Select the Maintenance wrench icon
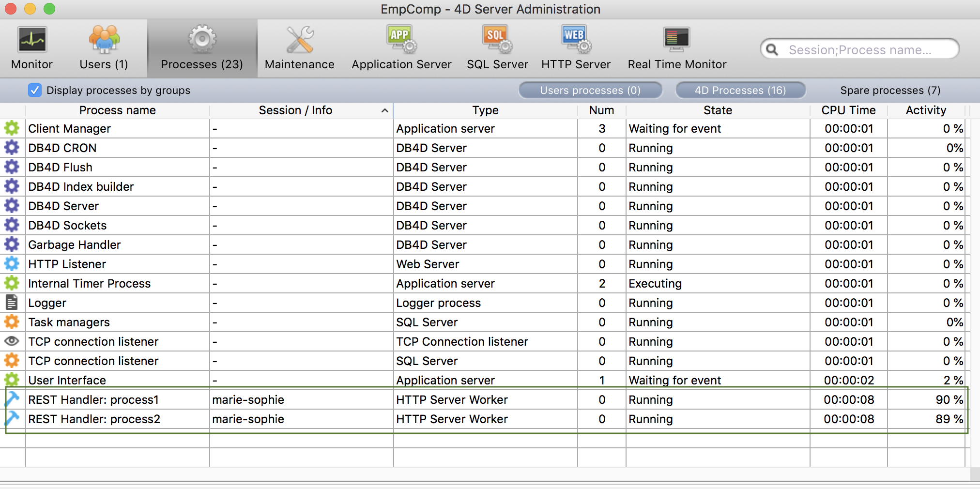The width and height of the screenshot is (980, 489). tap(299, 40)
